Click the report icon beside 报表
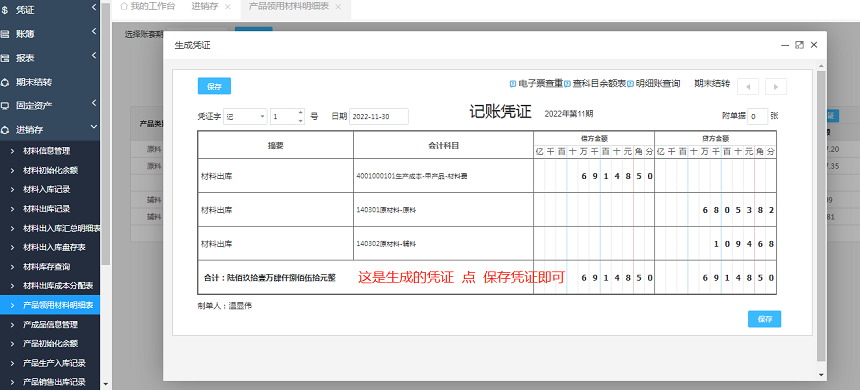The width and height of the screenshot is (860, 390). point(5,58)
